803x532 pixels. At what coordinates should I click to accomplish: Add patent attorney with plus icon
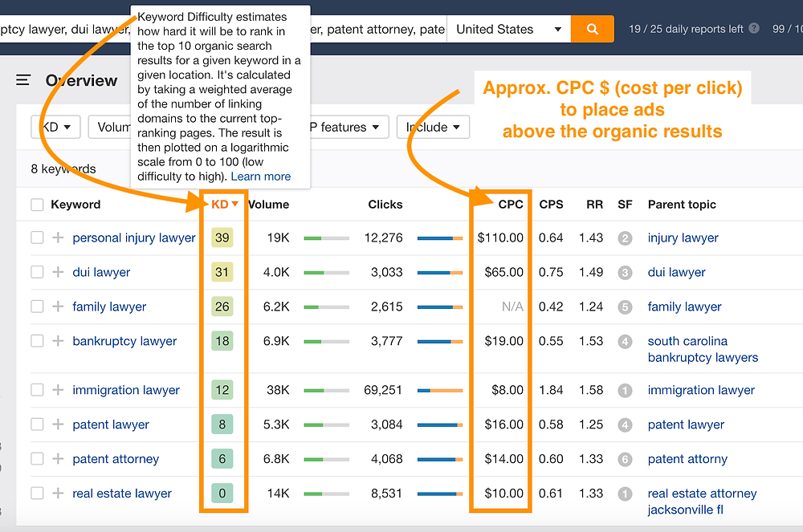pyautogui.click(x=58, y=459)
